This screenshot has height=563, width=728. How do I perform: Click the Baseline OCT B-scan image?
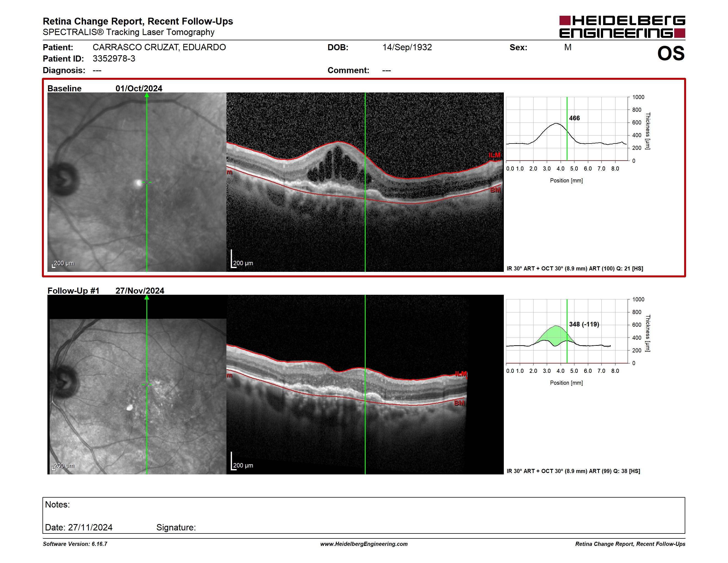[365, 182]
